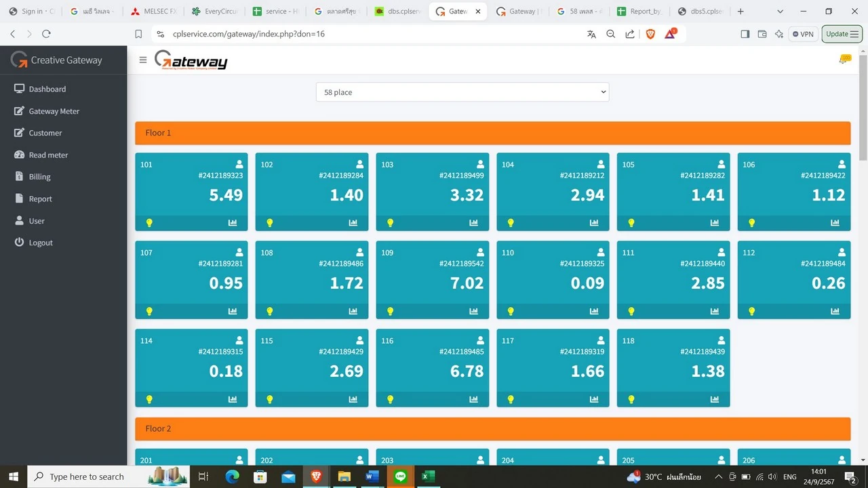Image resolution: width=868 pixels, height=488 pixels.
Task: Click the browser address bar URL
Action: pyautogui.click(x=249, y=34)
